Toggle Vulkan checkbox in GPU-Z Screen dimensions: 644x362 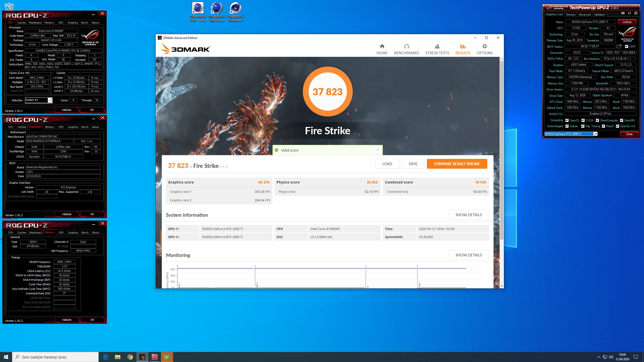567,126
